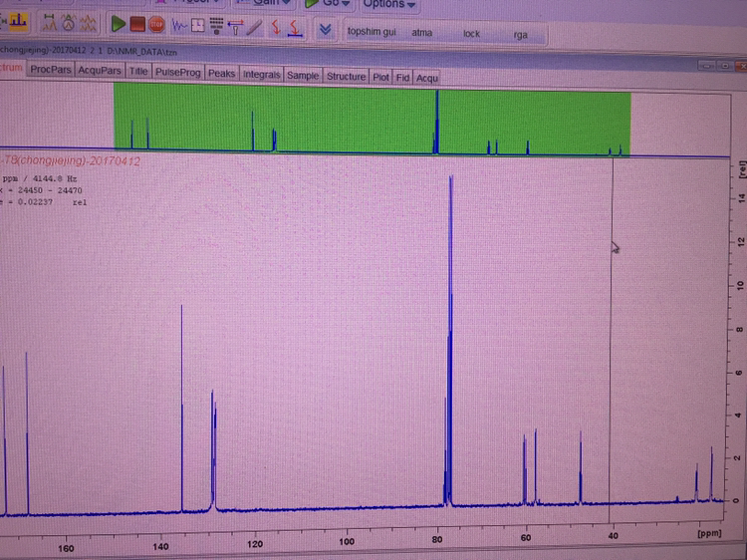Click the lock command button
Viewport: 747px width, 560px height.
[472, 34]
